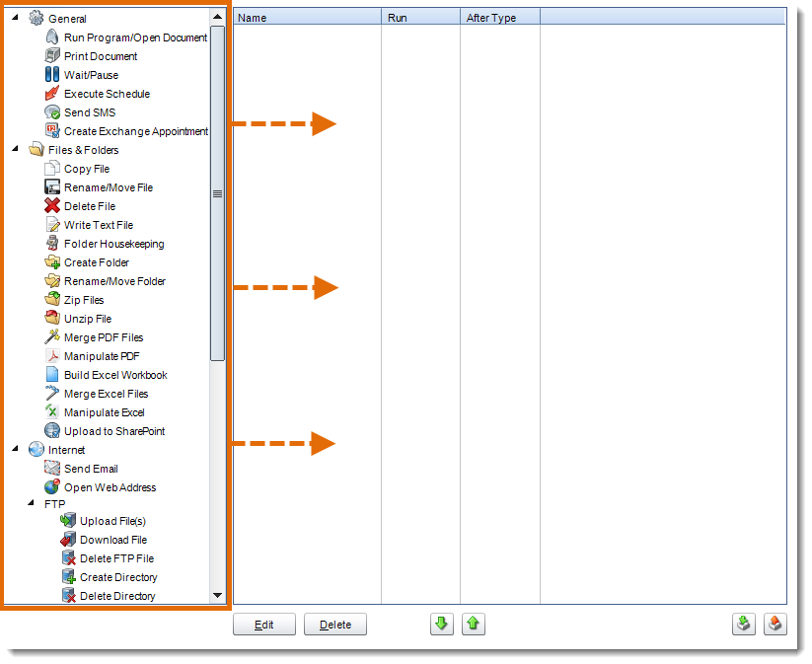Select the Delete FTP File icon
This screenshot has height=664, width=812.
pos(68,557)
